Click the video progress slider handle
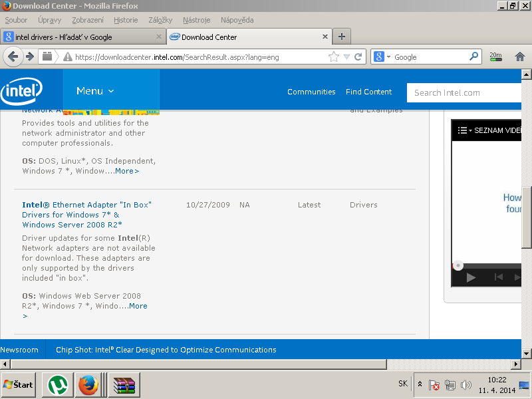The height and width of the screenshot is (399, 532). click(458, 265)
